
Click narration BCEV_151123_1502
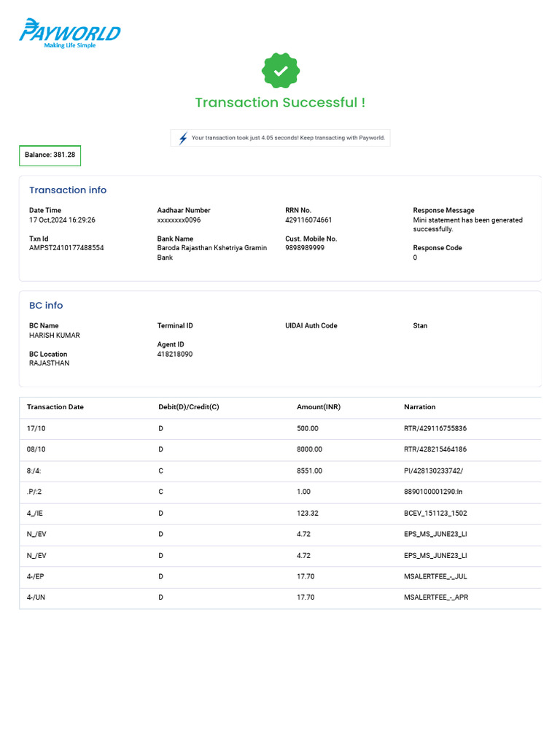[435, 513]
